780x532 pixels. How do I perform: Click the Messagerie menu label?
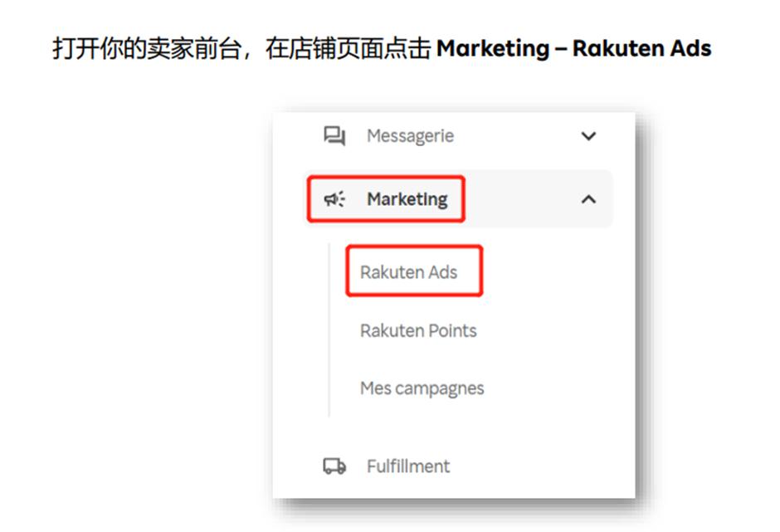pos(411,136)
